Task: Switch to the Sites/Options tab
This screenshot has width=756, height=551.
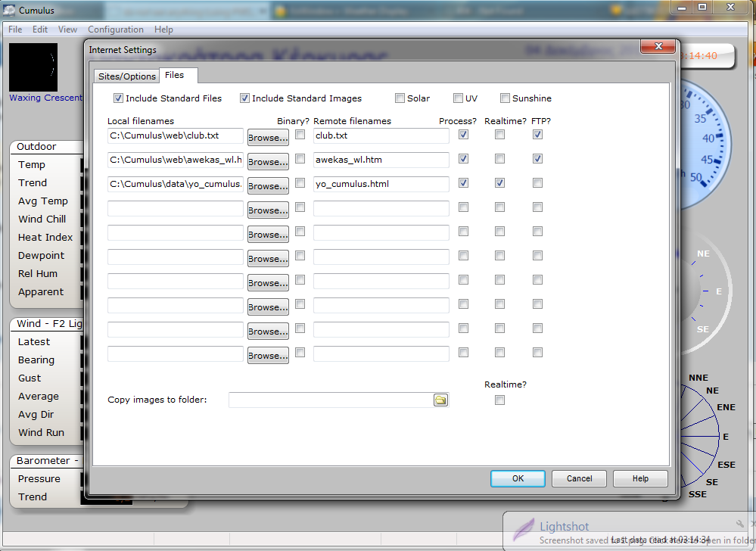Action: 127,76
